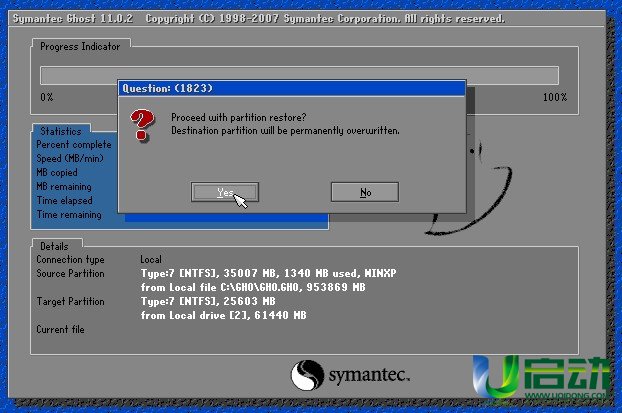Viewport: 622px width, 413px height.
Task: Click the Target Partition label
Action: [x=70, y=302]
